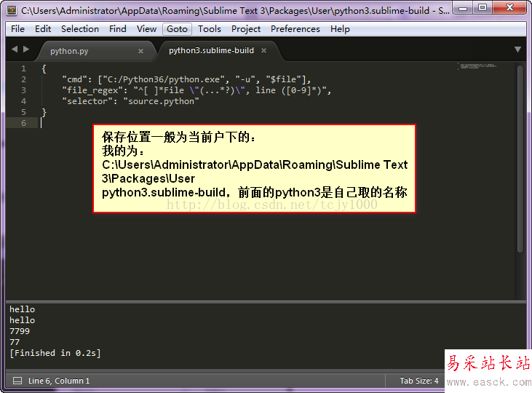Open the Help menu
The image size is (532, 393).
pyautogui.click(x=340, y=29)
